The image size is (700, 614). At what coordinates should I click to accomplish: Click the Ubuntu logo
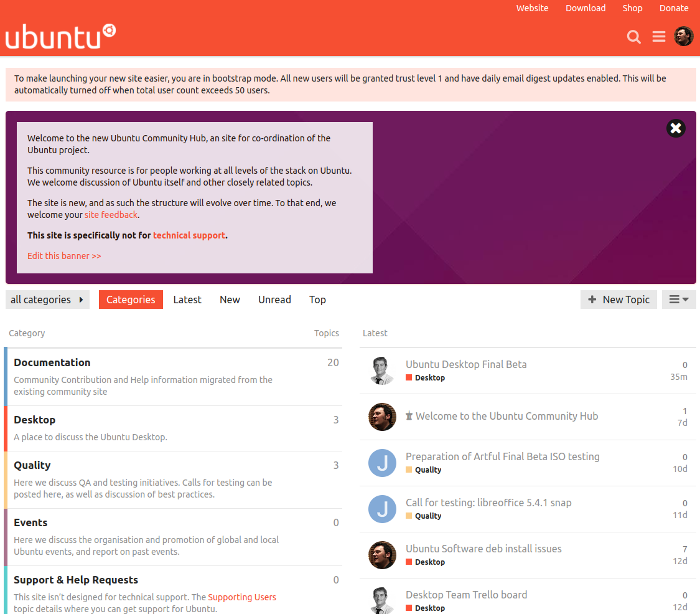click(60, 36)
